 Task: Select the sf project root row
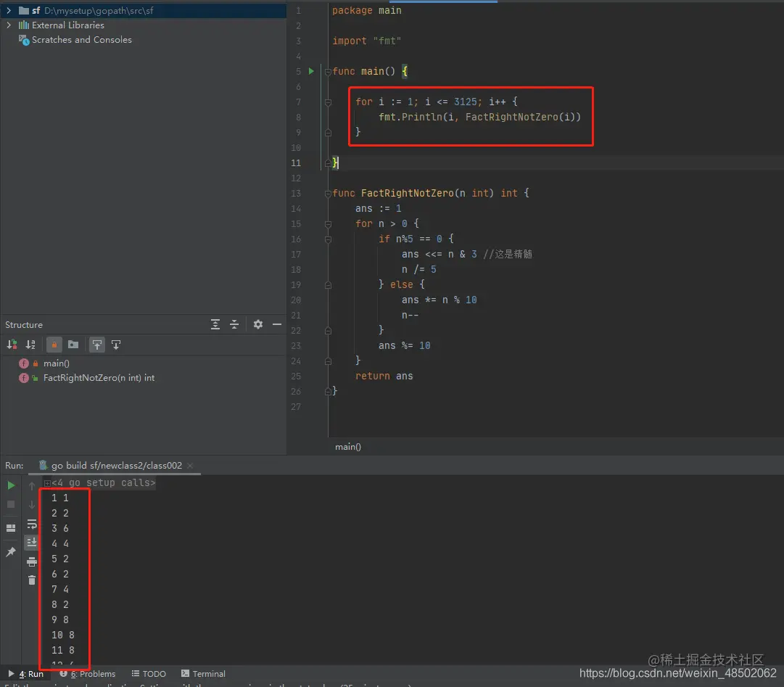pyautogui.click(x=144, y=10)
